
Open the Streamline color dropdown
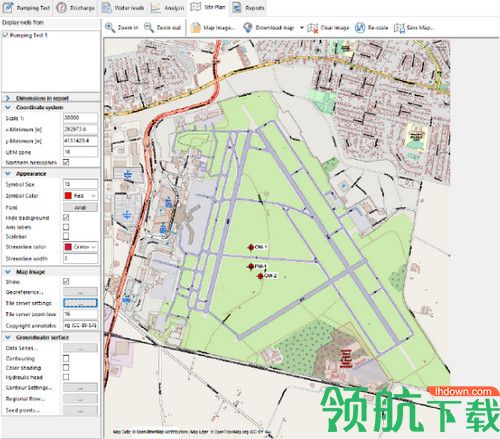click(x=93, y=247)
